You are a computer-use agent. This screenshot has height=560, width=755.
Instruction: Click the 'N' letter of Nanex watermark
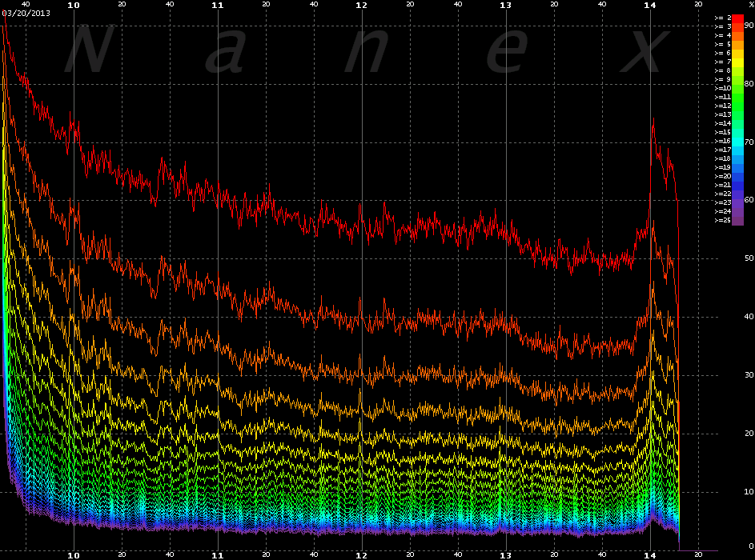(86, 50)
